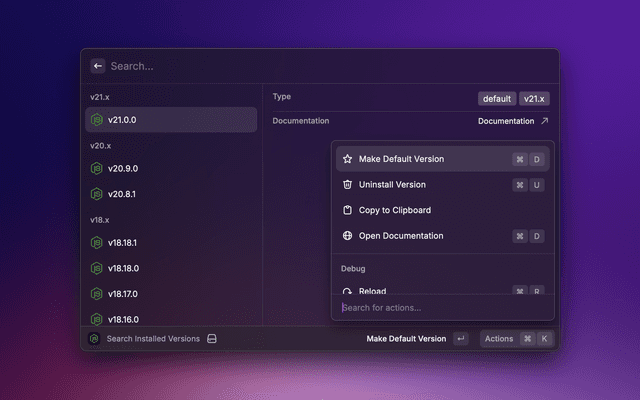This screenshot has width=640, height=400.
Task: Click the extension icon in the bottom-left footer
Action: click(94, 339)
